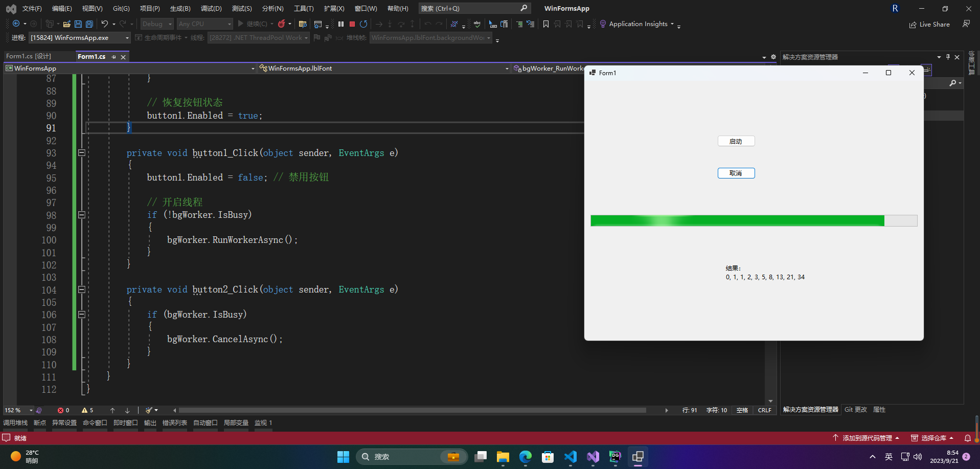The width and height of the screenshot is (980, 469).
Task: Open the Debug configuration dropdown
Action: pyautogui.click(x=157, y=24)
